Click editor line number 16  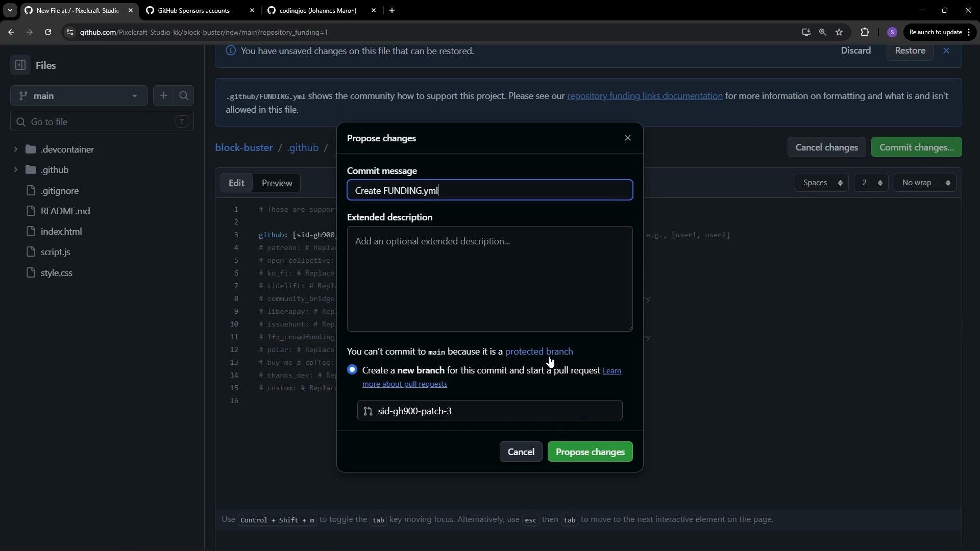(234, 400)
